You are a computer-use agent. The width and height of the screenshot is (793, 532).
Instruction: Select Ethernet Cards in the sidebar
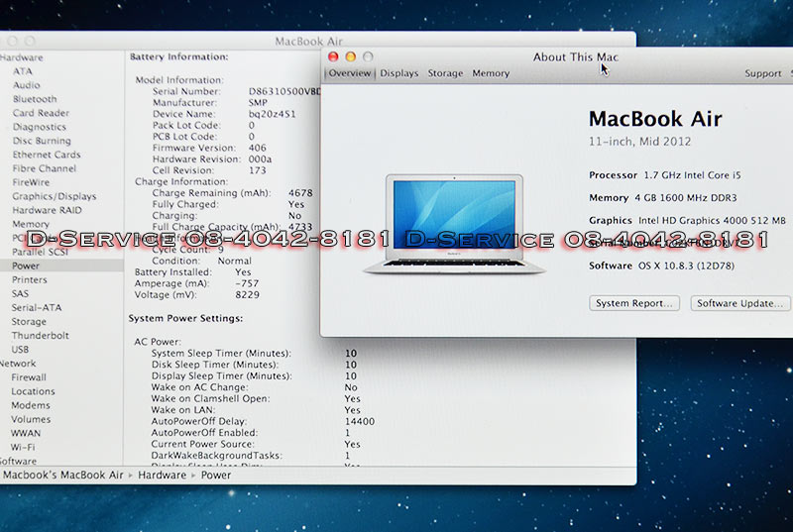coord(47,155)
